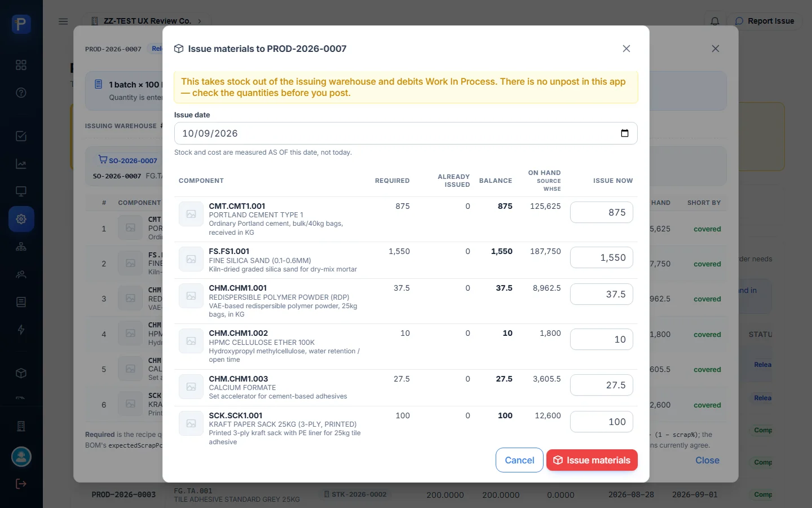812x508 pixels.
Task: Click the dashboard grid icon in sidebar
Action: tap(21, 65)
